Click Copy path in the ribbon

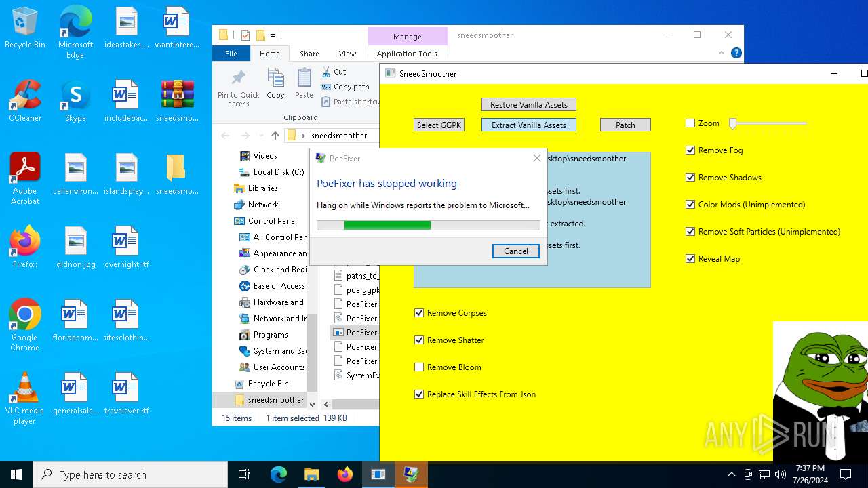(345, 87)
